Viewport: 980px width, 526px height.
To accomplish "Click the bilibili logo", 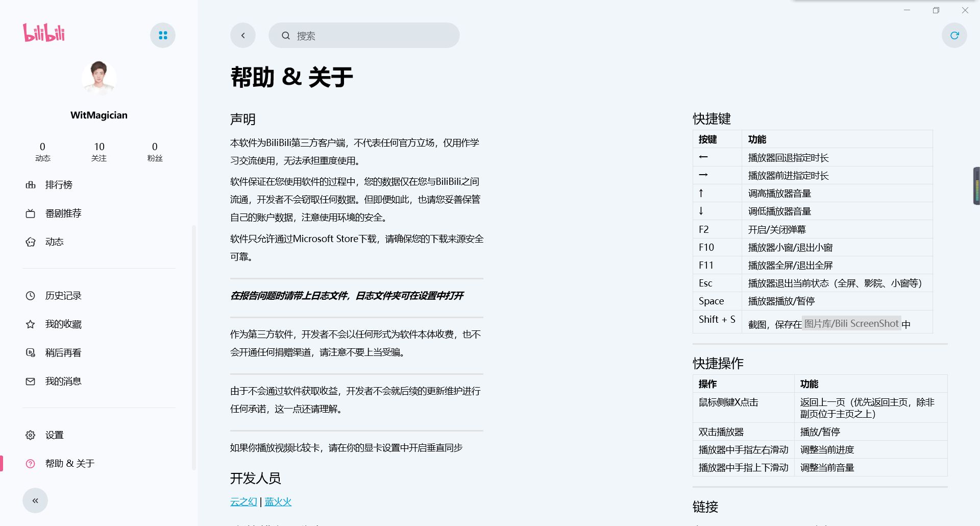I will click(x=44, y=33).
